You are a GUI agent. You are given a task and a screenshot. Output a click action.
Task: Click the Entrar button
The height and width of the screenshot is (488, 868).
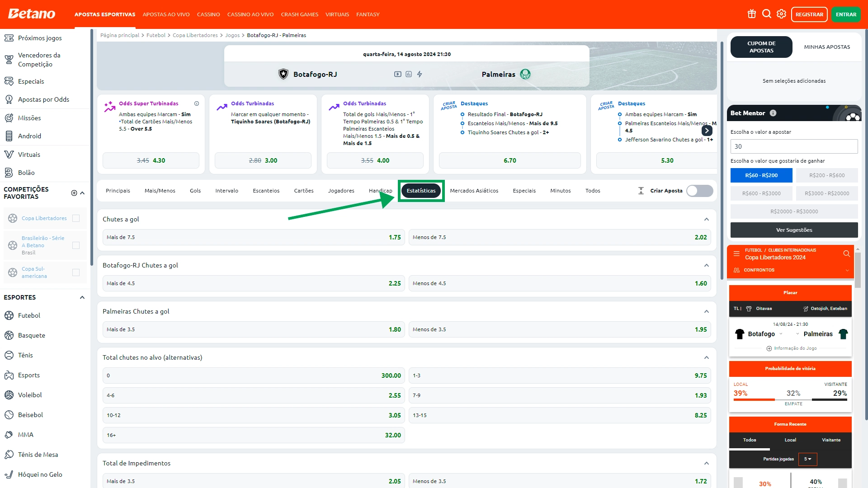pyautogui.click(x=846, y=14)
